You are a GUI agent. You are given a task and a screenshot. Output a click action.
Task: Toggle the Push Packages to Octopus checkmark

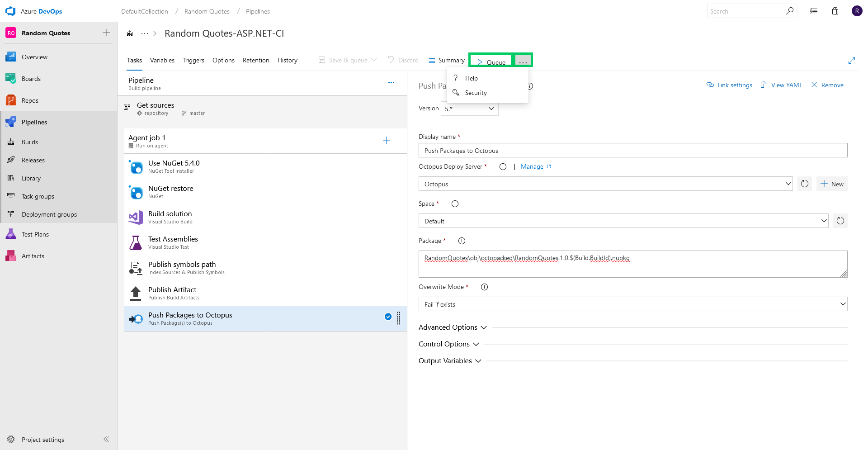388,317
